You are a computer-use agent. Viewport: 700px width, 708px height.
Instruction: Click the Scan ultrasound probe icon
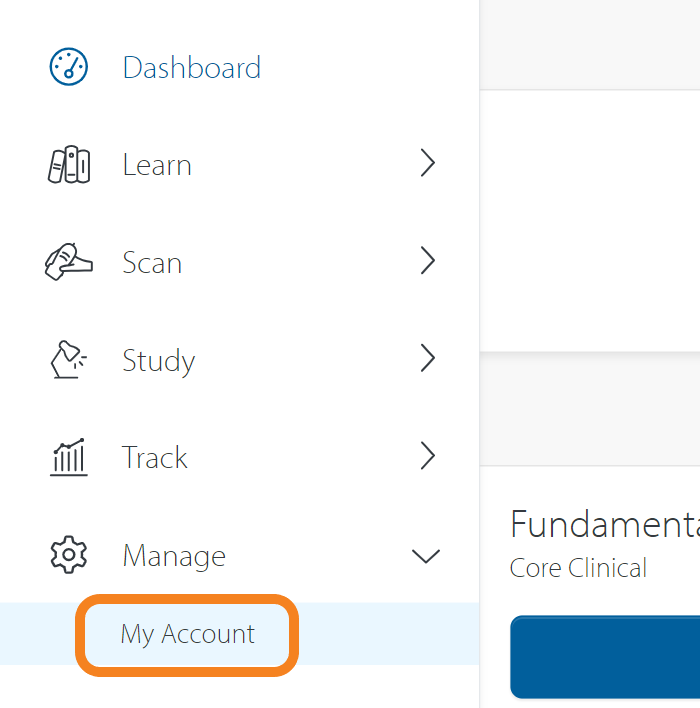coord(69,262)
